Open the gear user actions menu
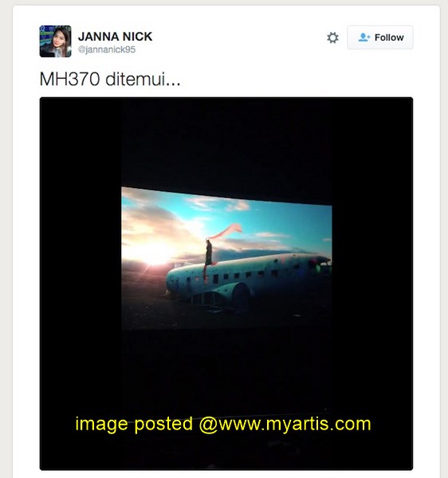The width and height of the screenshot is (448, 478). (332, 37)
